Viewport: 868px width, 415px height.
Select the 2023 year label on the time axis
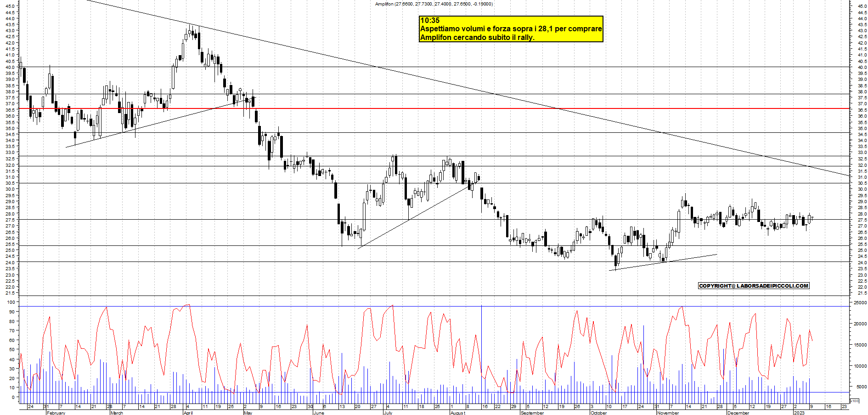click(x=799, y=413)
